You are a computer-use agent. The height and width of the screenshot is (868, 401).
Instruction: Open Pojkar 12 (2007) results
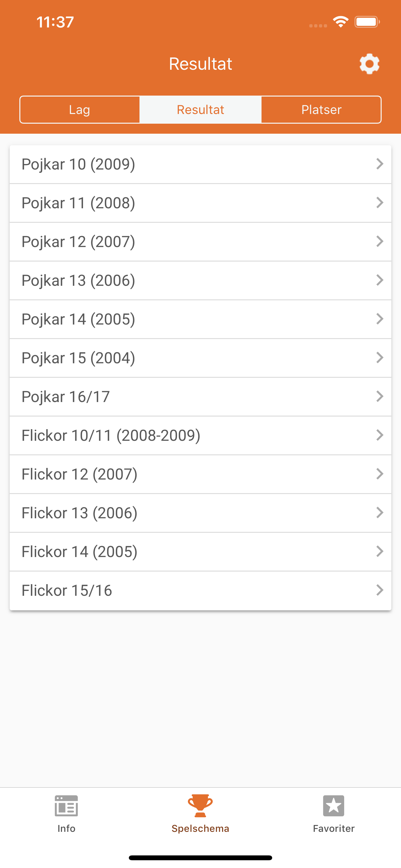pos(200,242)
